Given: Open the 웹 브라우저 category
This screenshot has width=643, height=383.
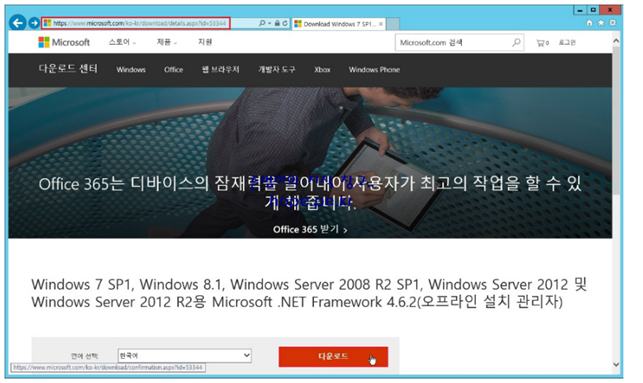Looking at the screenshot, I should [x=221, y=70].
